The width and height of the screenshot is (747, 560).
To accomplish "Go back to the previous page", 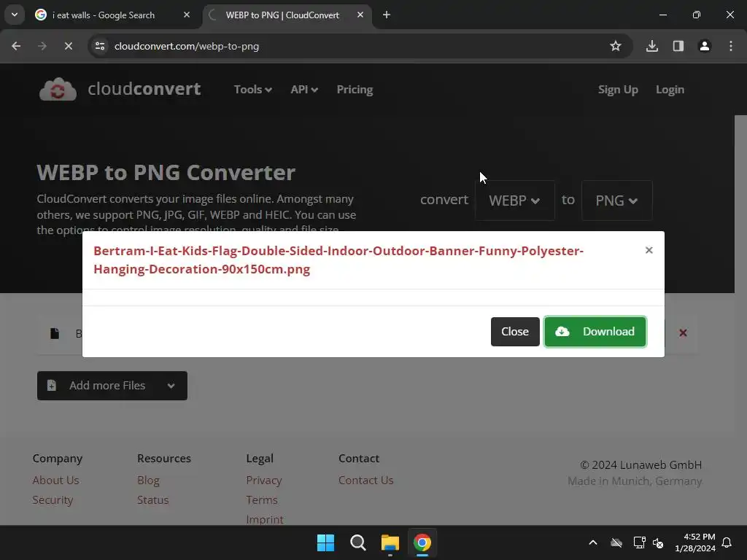I will pos(16,46).
